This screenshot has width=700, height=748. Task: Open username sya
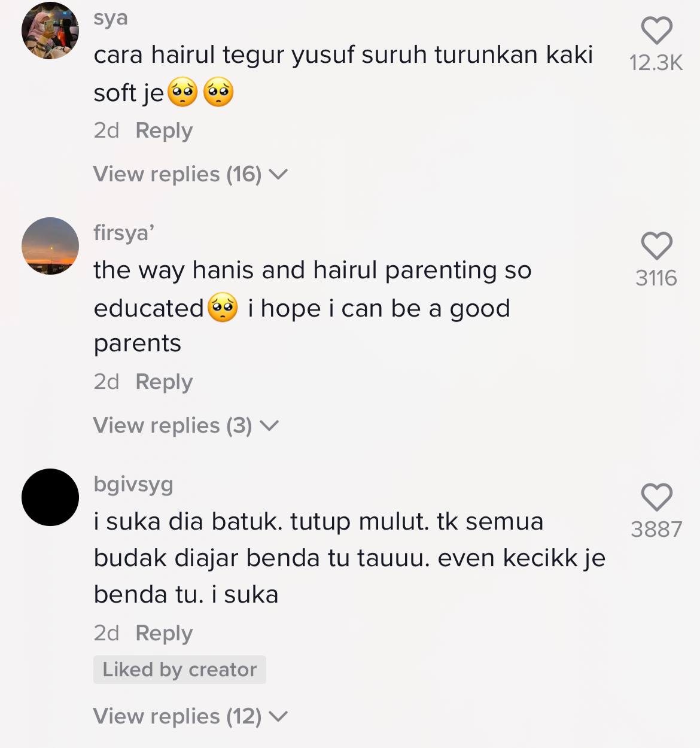pyautogui.click(x=111, y=18)
